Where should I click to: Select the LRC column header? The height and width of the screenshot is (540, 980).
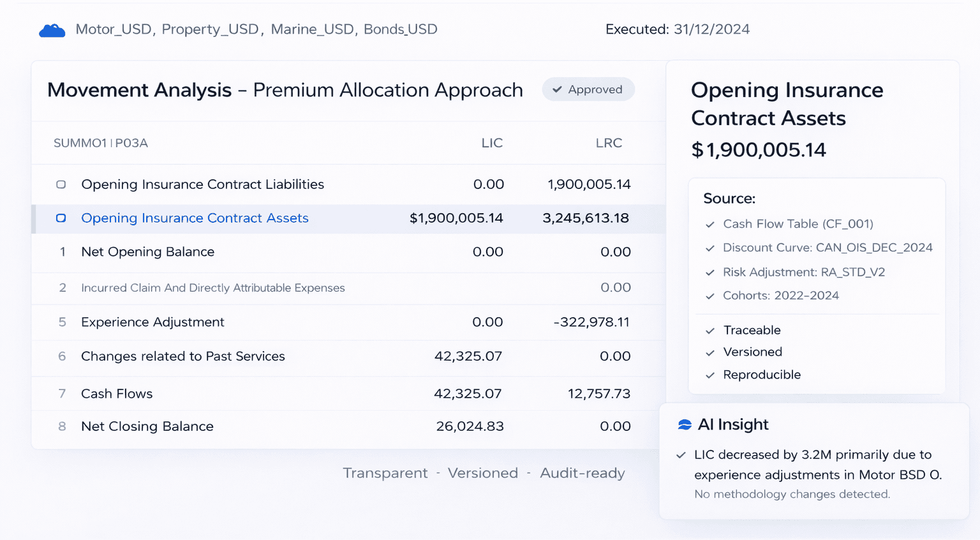point(609,143)
